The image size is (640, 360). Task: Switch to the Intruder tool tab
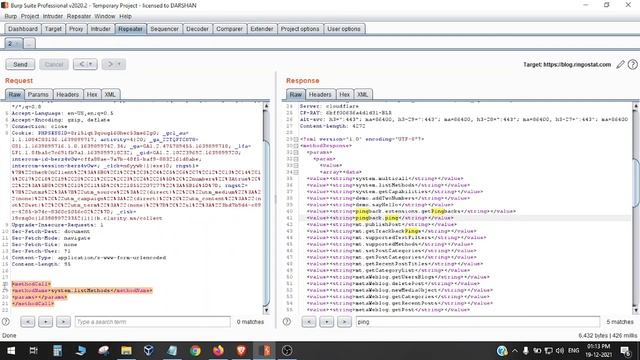100,29
